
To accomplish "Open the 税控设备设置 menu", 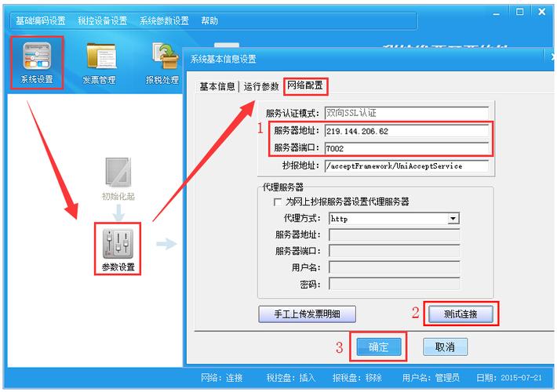I will (x=103, y=20).
